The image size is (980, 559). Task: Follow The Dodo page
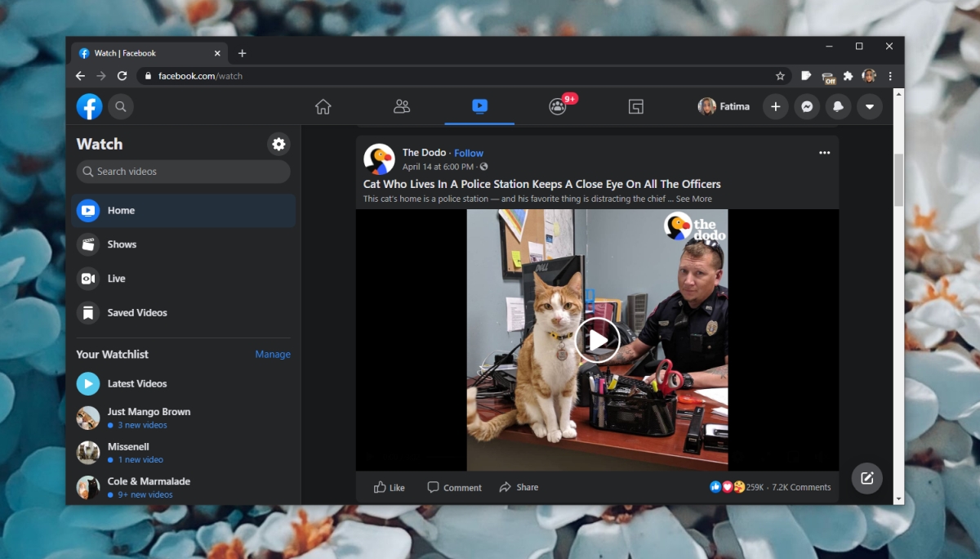pos(468,152)
